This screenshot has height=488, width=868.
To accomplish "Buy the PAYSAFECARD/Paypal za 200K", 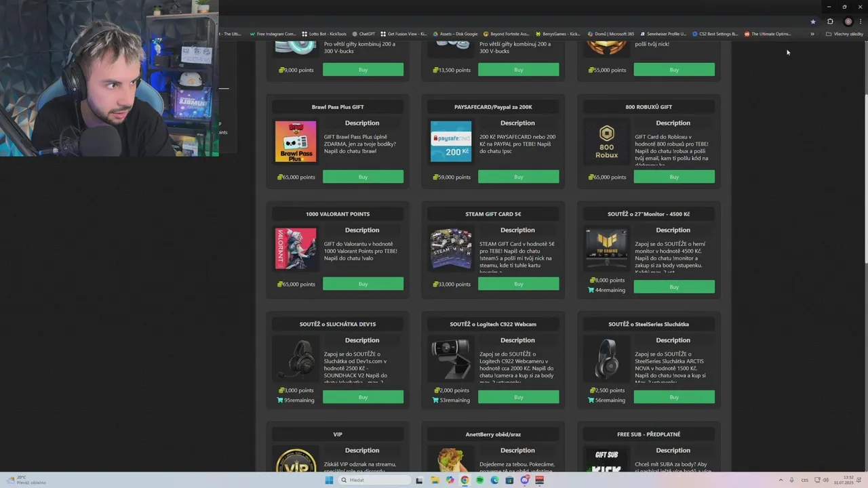I will pyautogui.click(x=519, y=177).
